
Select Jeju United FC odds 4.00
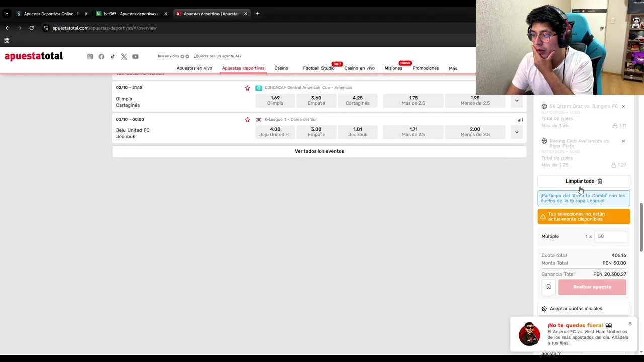coord(275,132)
